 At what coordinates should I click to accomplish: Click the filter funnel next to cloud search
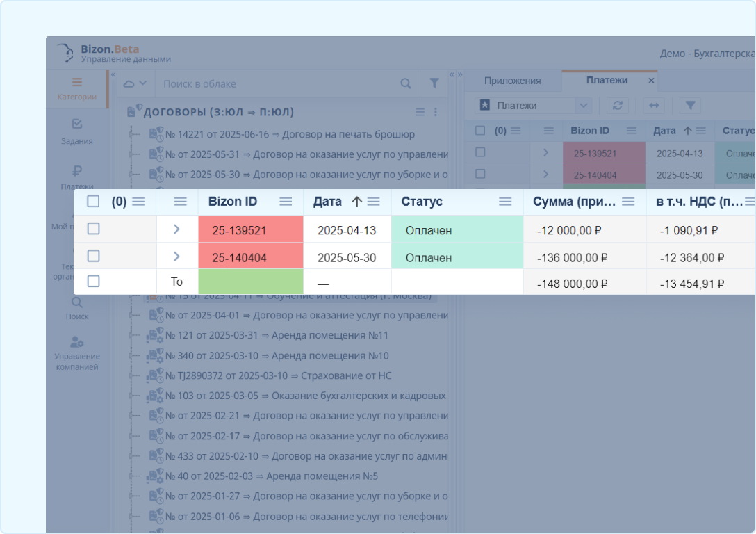(x=434, y=83)
